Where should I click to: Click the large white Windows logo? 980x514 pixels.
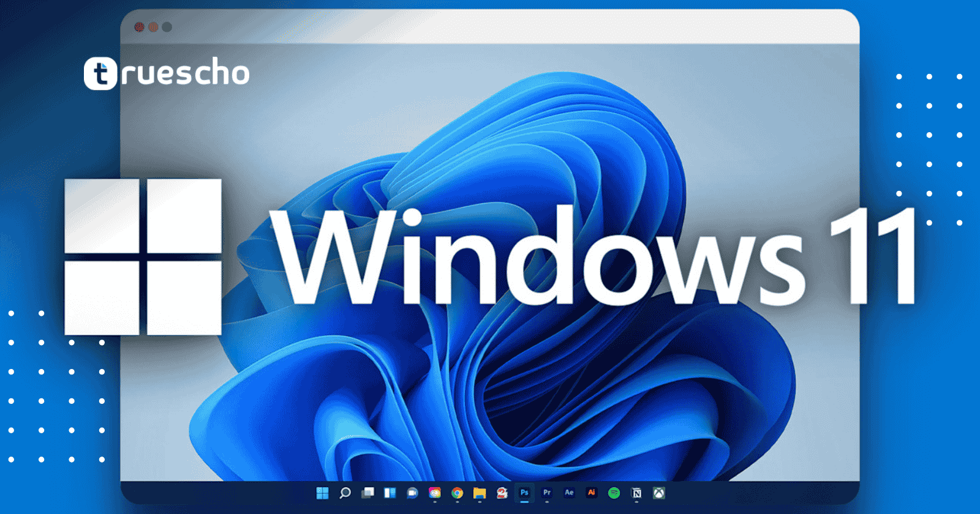(143, 257)
